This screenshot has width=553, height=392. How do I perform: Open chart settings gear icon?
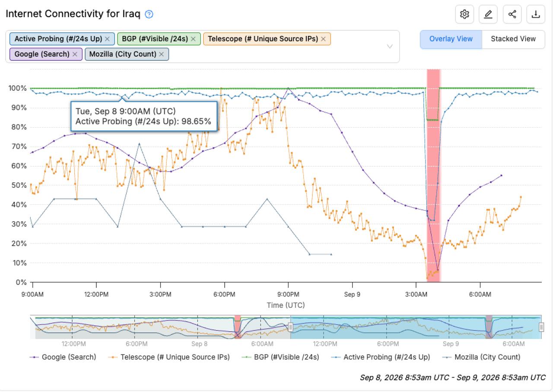click(464, 14)
